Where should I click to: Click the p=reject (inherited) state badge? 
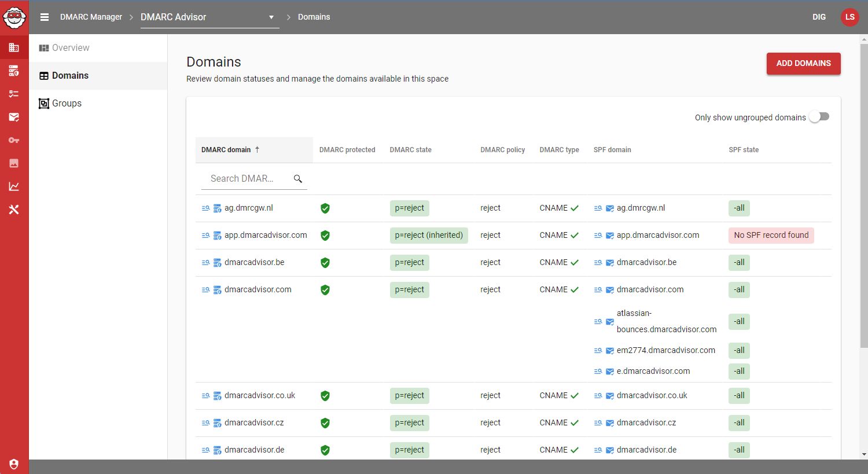pyautogui.click(x=429, y=236)
